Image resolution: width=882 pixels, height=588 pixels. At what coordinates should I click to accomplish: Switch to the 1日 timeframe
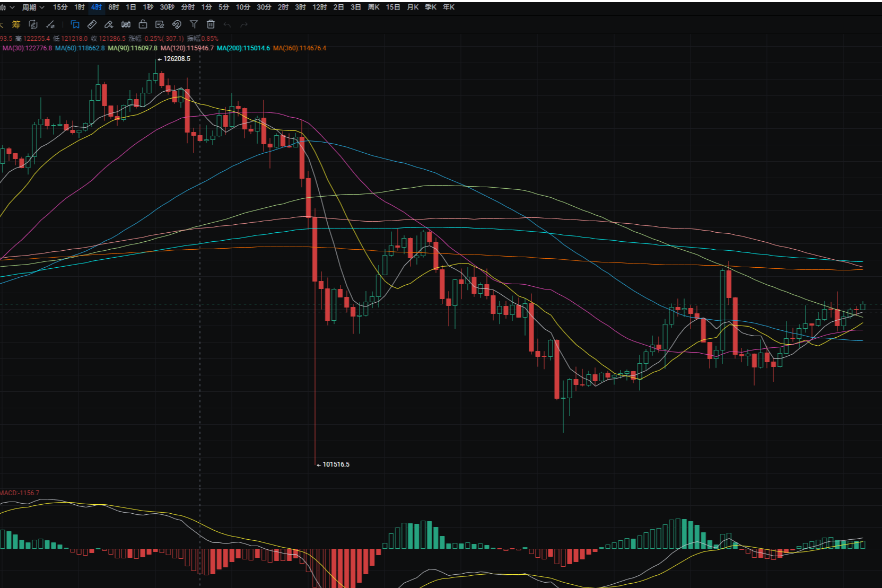coord(131,7)
